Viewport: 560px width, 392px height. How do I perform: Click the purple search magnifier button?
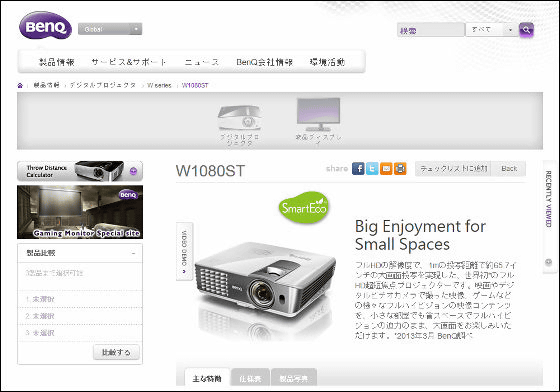(526, 30)
